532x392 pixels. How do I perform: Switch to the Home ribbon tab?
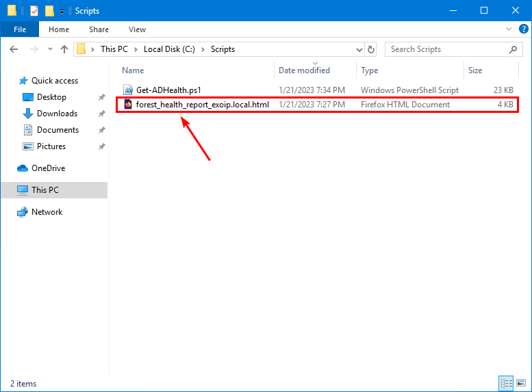click(x=59, y=29)
